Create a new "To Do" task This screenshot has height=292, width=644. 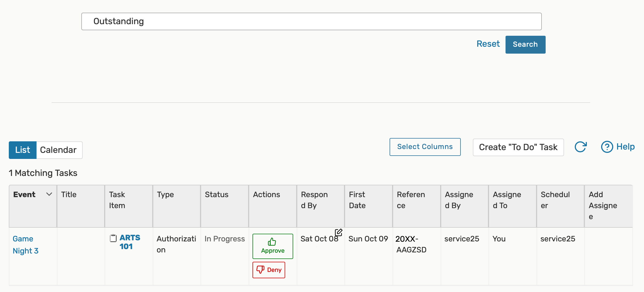518,147
